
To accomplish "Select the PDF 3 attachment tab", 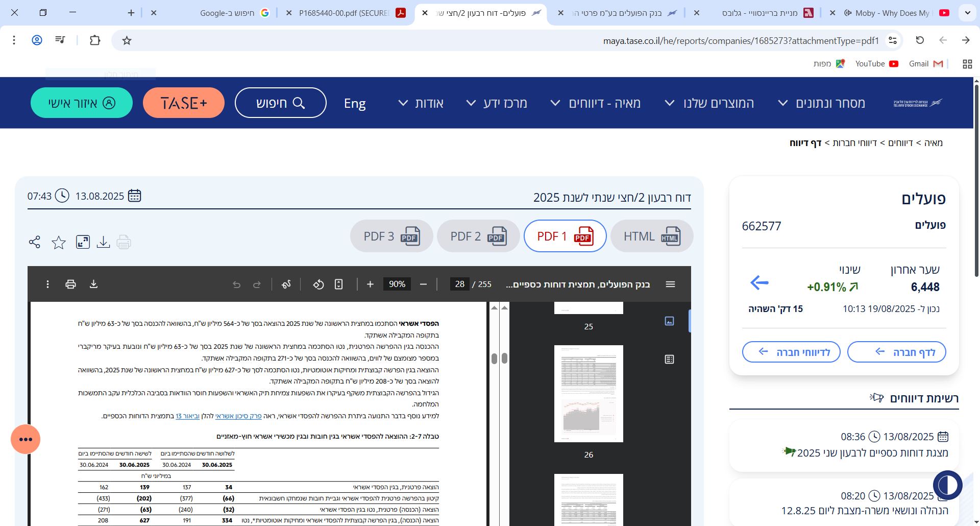I will [391, 236].
